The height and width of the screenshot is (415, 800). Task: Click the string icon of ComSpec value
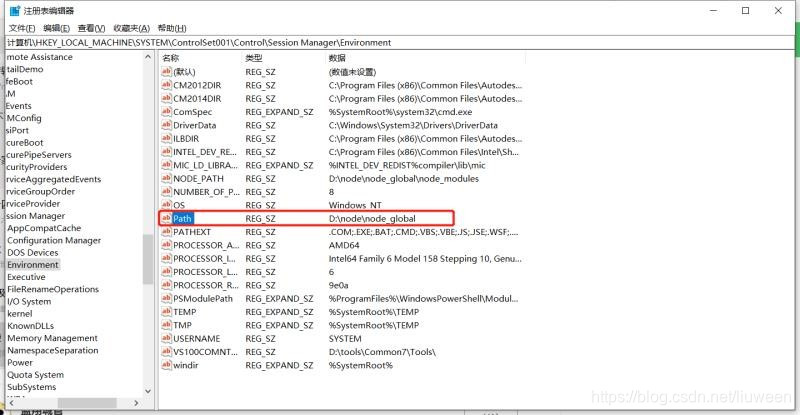tap(166, 111)
